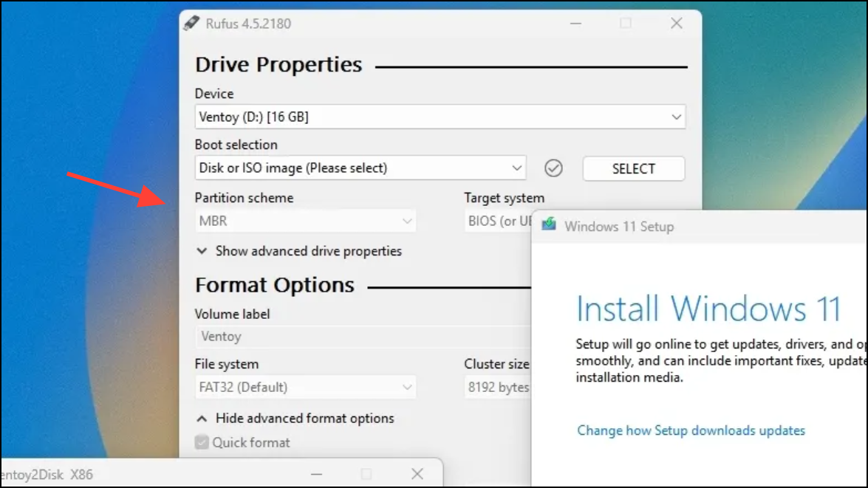Click the Ventoy2Disk X86 title text
868x488 pixels.
tap(47, 475)
